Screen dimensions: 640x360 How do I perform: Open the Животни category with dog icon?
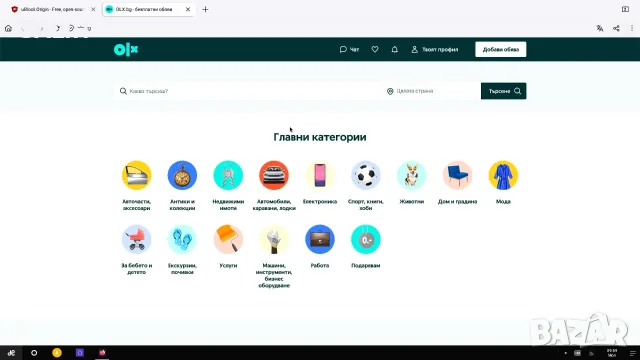(411, 182)
